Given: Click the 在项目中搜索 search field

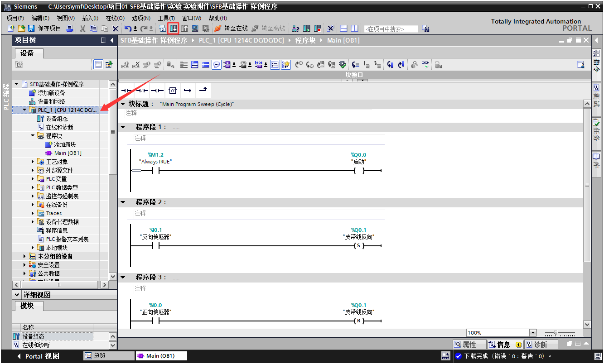Looking at the screenshot, I should coord(391,29).
